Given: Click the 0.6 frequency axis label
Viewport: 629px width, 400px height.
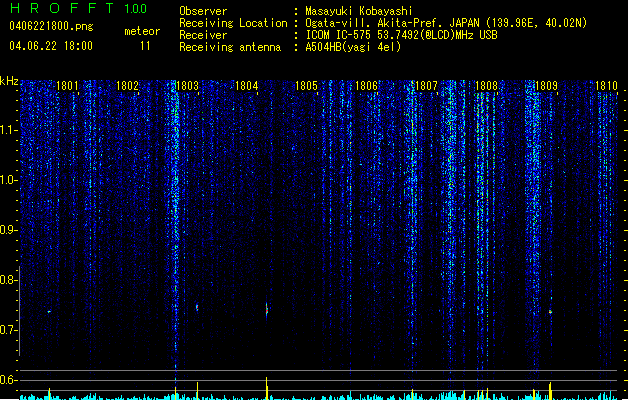Looking at the screenshot, I should tap(8, 380).
